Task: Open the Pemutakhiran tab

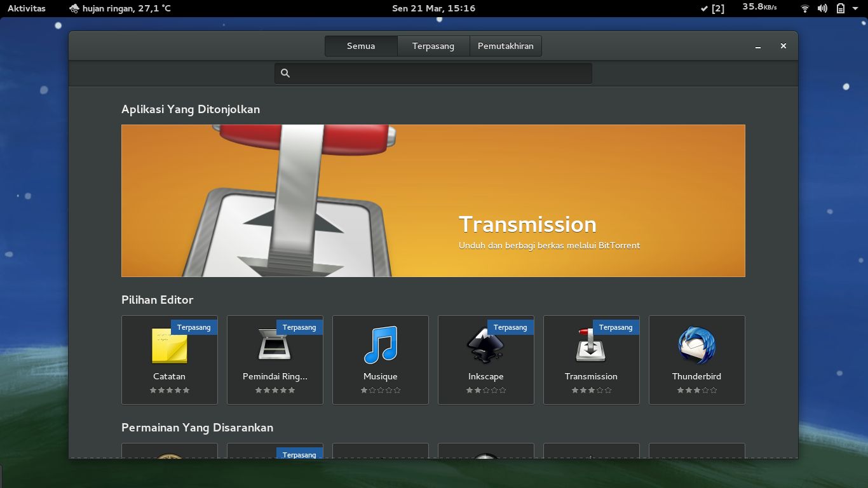Action: click(506, 46)
